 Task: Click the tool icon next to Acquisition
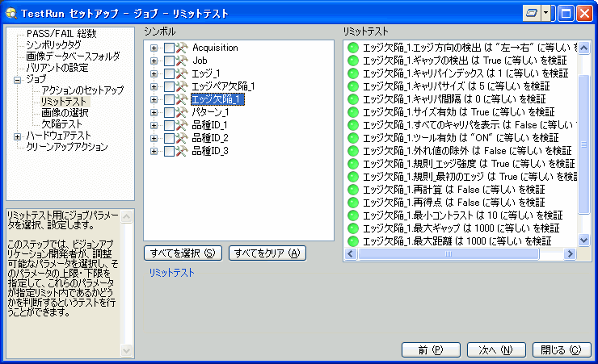182,48
